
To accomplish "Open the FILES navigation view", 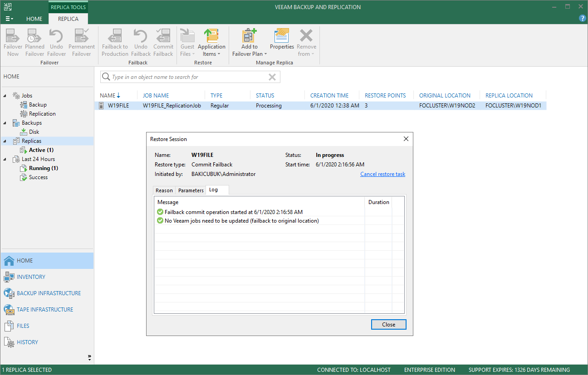I will click(x=47, y=326).
